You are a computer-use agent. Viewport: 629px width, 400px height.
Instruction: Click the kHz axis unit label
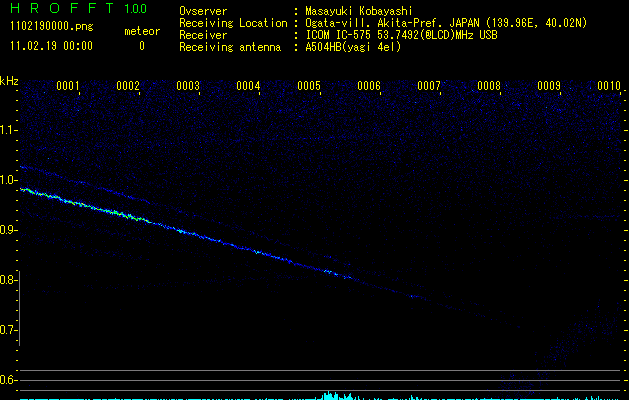(9, 81)
